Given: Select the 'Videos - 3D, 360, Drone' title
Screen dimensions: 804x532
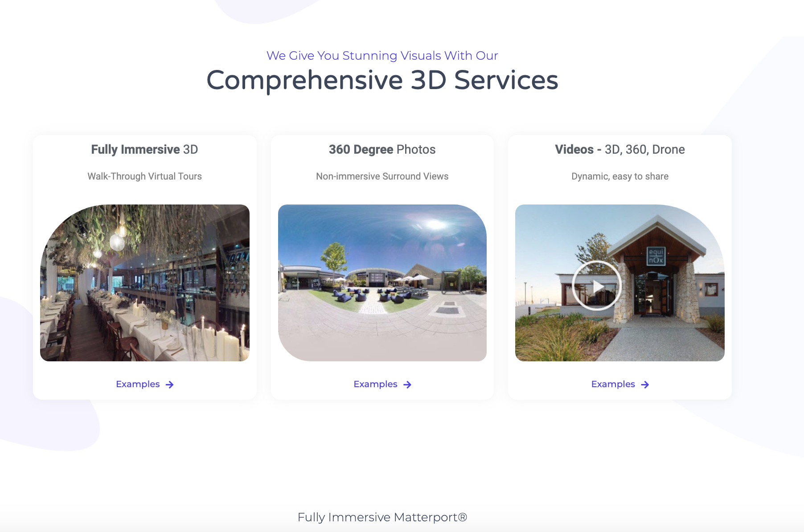Looking at the screenshot, I should point(619,149).
